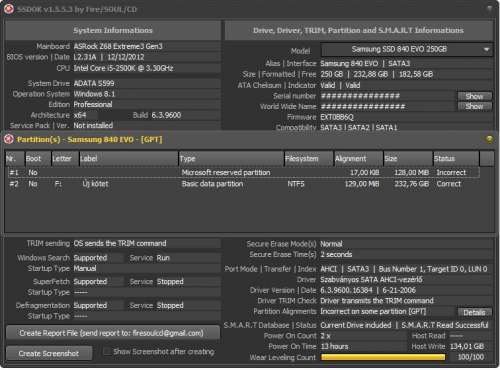The image size is (500, 370).
Task: Click the Power On Time value 13 hours
Action: [x=334, y=347]
